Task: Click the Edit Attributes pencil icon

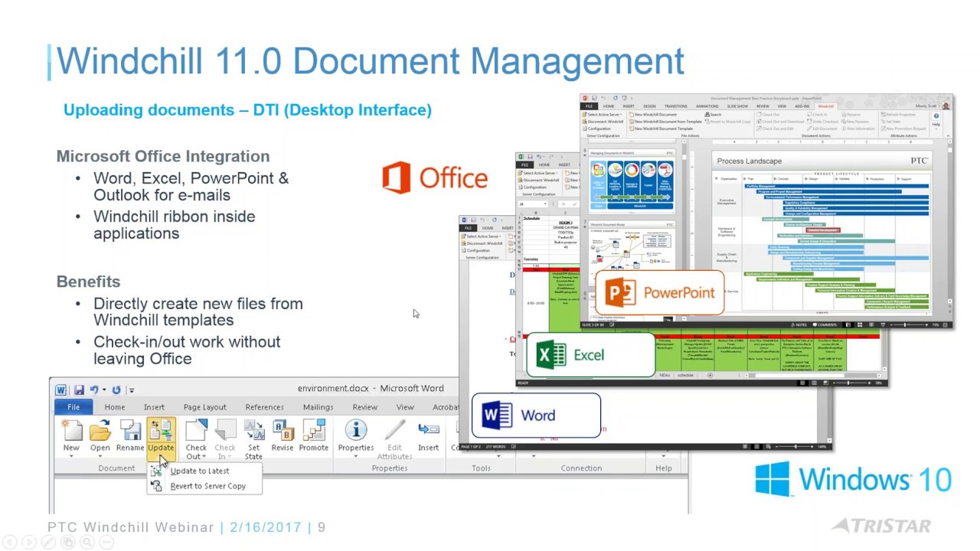Action: click(x=394, y=430)
